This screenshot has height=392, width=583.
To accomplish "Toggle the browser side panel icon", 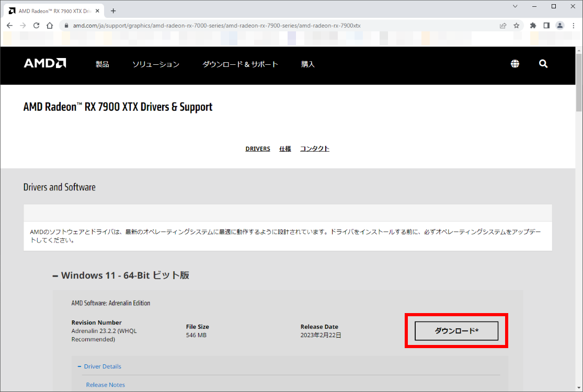I will (546, 26).
